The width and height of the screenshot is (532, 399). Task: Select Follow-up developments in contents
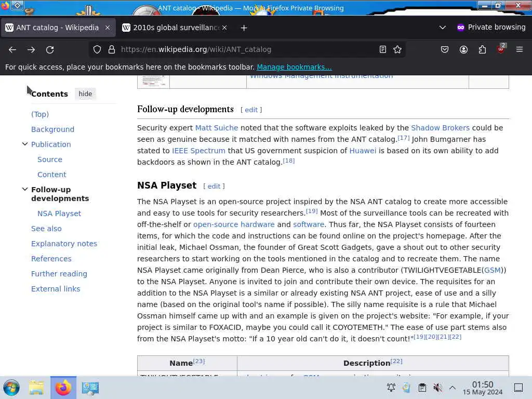[x=60, y=194]
